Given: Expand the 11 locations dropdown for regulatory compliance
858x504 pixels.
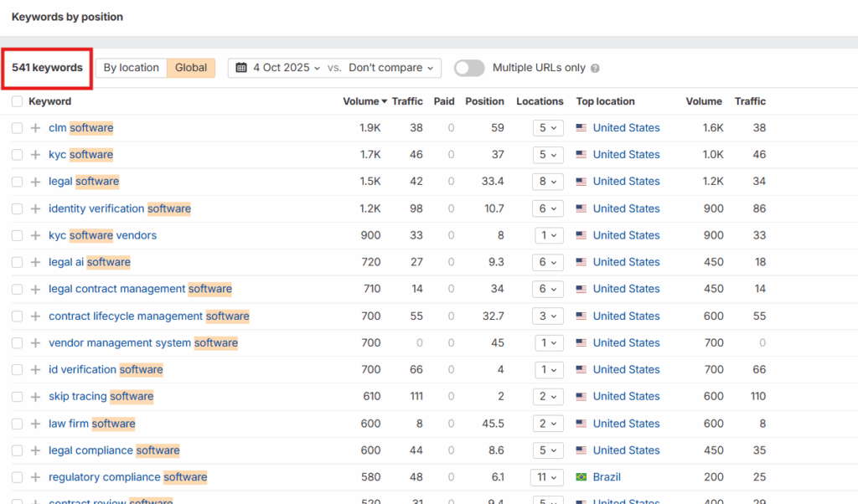Looking at the screenshot, I should (546, 477).
